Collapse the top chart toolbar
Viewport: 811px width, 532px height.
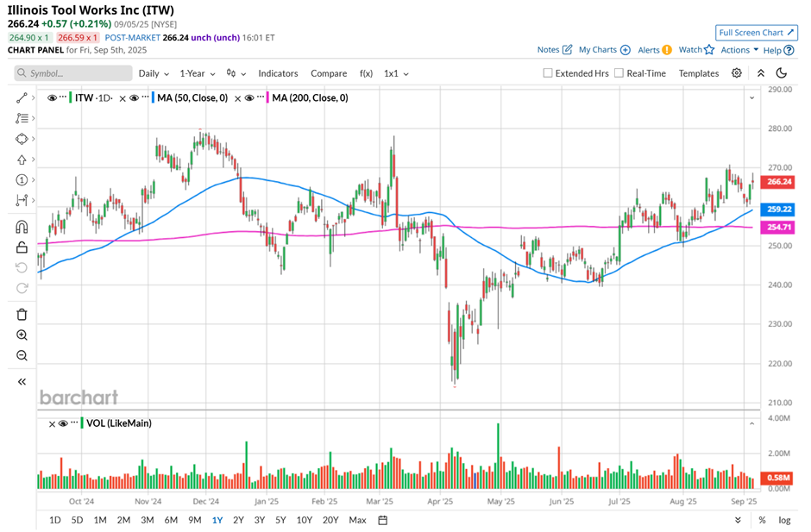click(761, 73)
